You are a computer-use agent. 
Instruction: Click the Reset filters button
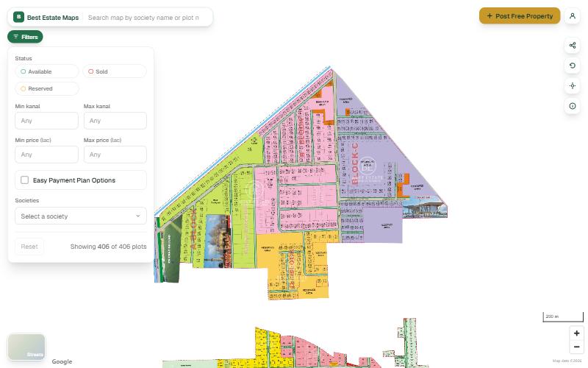coord(29,247)
